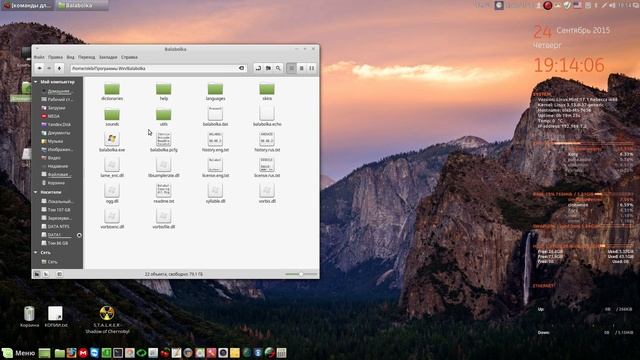Collapse the Мой компьютер sidebar section
This screenshot has height=360, width=640.
pyautogui.click(x=36, y=82)
